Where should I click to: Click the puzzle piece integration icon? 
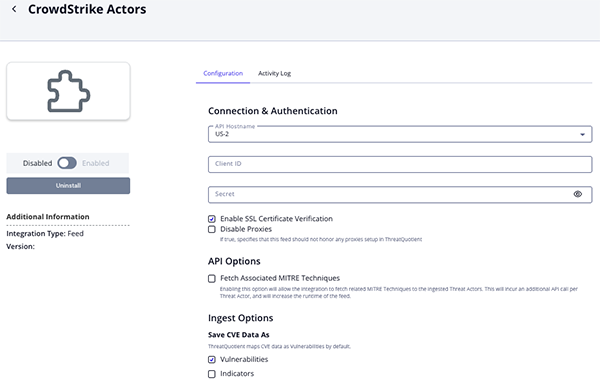[x=68, y=91]
